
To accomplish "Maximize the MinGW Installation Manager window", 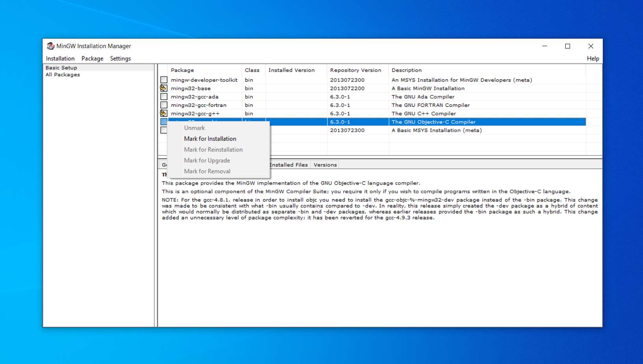I will tap(568, 46).
